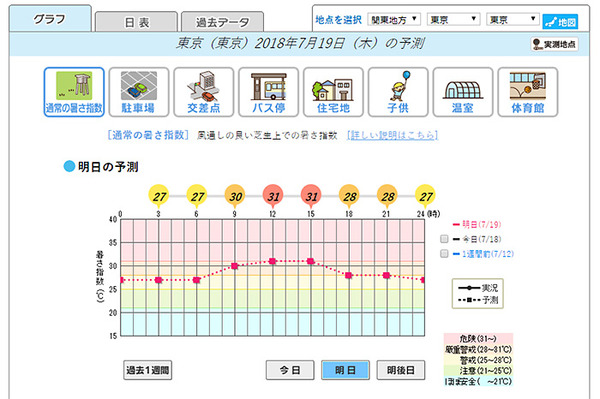Click the 地点を選択 label
600x399 pixels.
338,20
